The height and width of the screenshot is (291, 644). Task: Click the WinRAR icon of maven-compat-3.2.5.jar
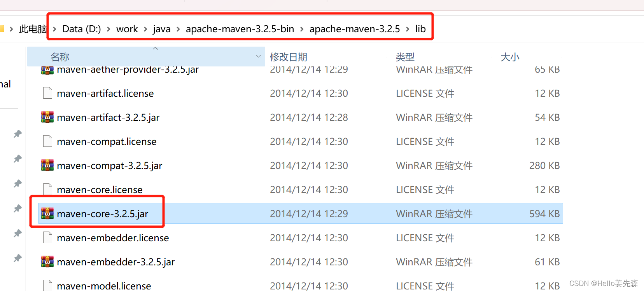(47, 165)
